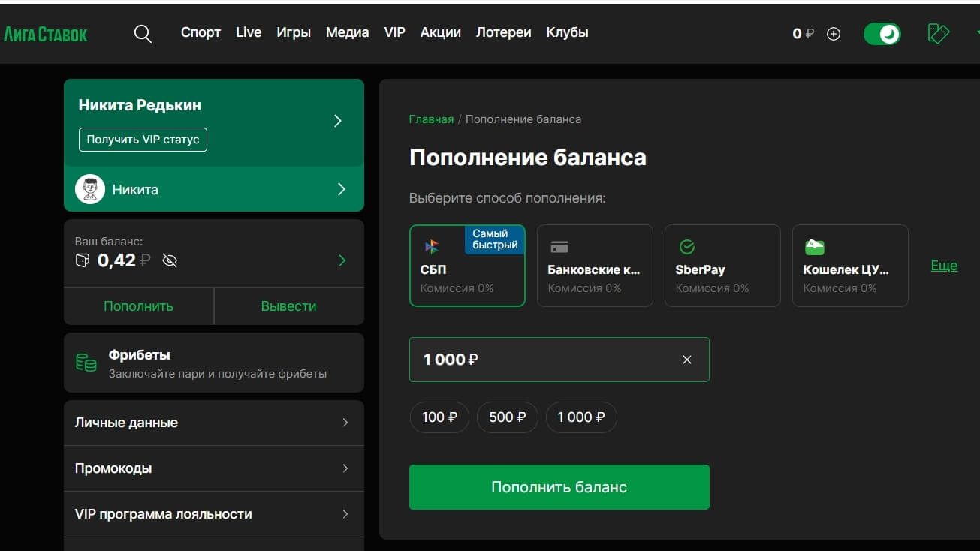
Task: Click Вывести to withdraw funds
Action: 289,306
